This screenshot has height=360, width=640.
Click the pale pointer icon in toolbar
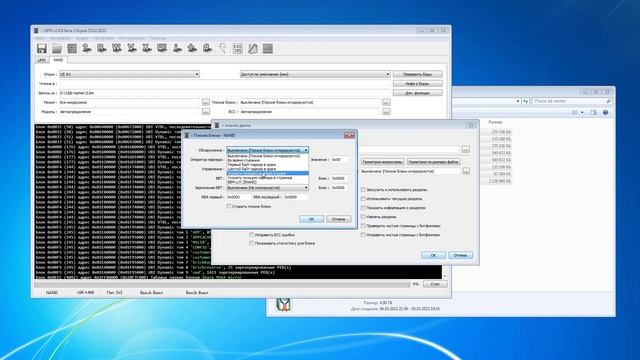tap(222, 49)
